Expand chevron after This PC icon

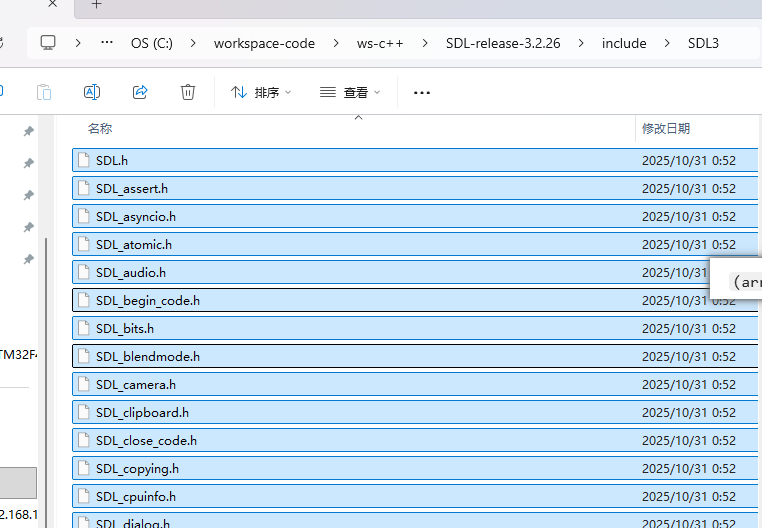coord(78,43)
